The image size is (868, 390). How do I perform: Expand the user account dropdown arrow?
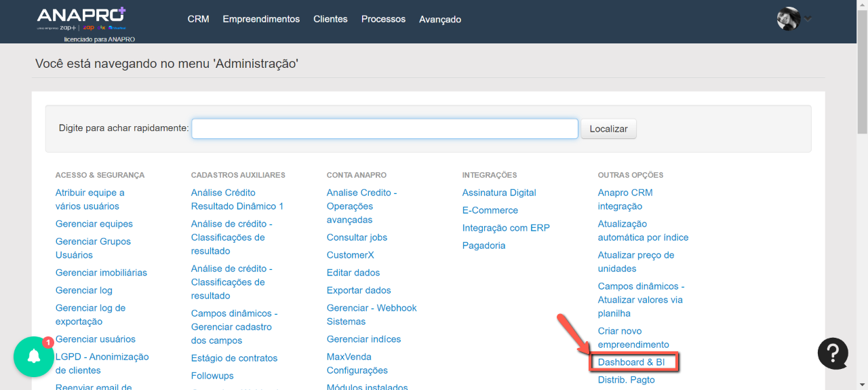(808, 19)
